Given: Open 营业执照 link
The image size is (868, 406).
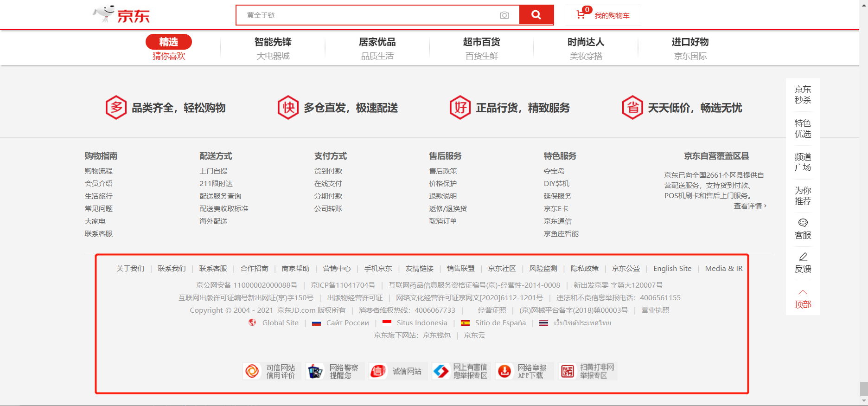Looking at the screenshot, I should point(655,310).
